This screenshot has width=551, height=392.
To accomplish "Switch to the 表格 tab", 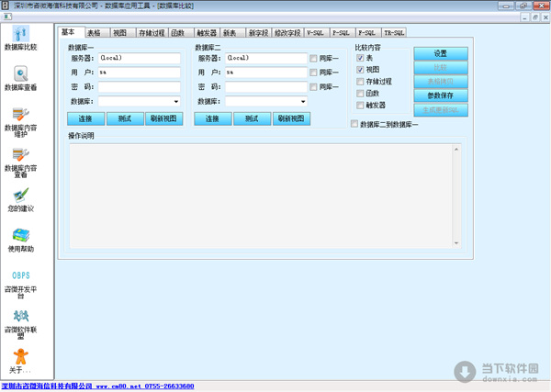I will pyautogui.click(x=97, y=33).
